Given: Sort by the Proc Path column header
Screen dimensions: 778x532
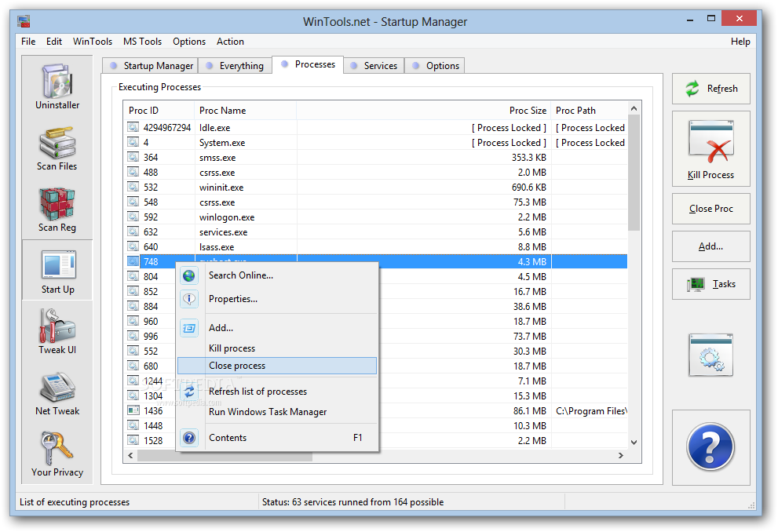Looking at the screenshot, I should tap(590, 111).
